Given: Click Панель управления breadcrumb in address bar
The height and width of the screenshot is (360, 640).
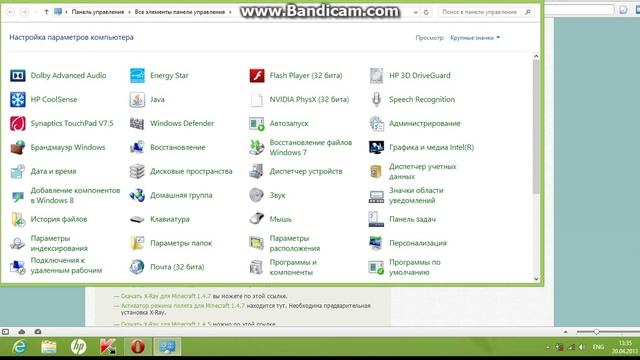Looking at the screenshot, I should [x=98, y=12].
